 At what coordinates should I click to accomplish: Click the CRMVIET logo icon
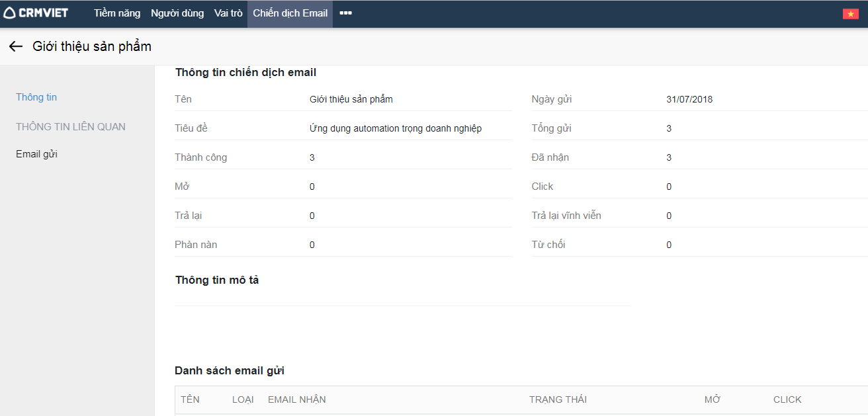(10, 13)
